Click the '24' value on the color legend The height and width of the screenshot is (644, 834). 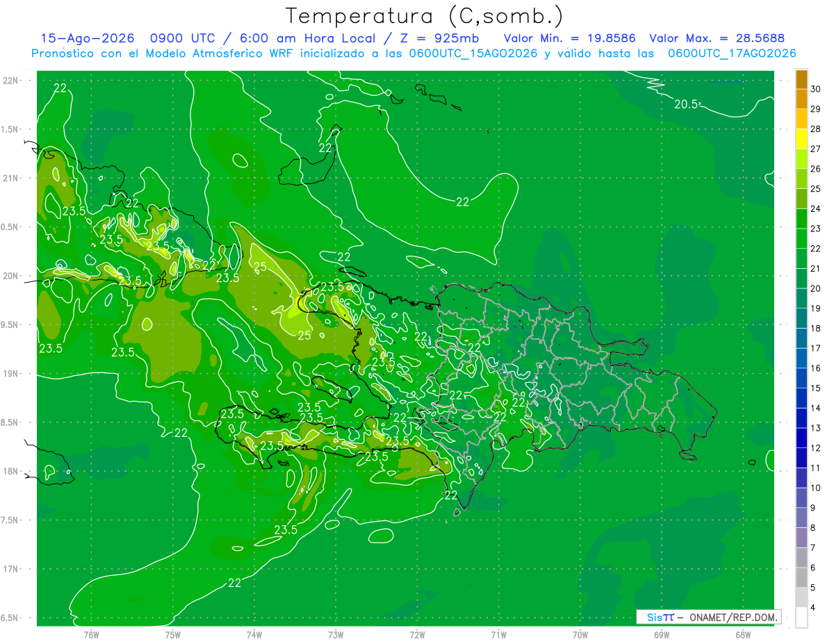click(816, 209)
